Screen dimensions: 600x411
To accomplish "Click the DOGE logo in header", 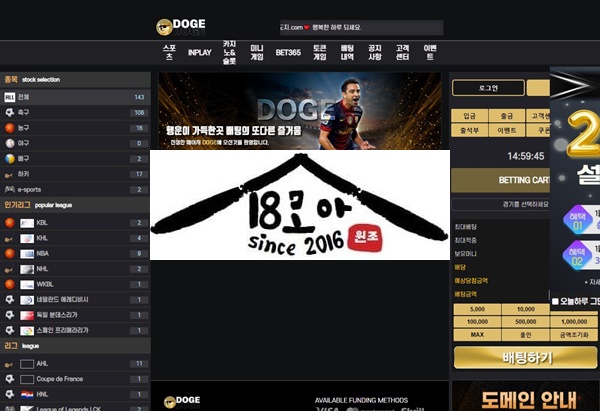I will click(181, 27).
